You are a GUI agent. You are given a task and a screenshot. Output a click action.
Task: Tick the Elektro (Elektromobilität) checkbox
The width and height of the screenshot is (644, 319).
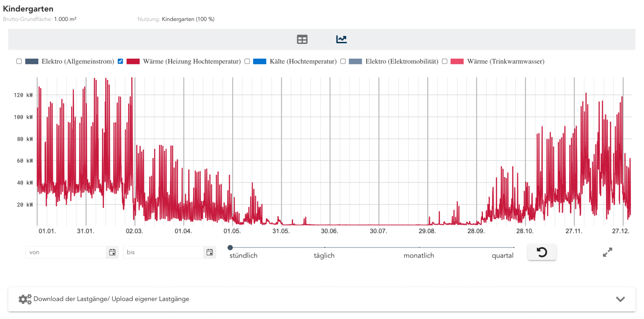[343, 61]
